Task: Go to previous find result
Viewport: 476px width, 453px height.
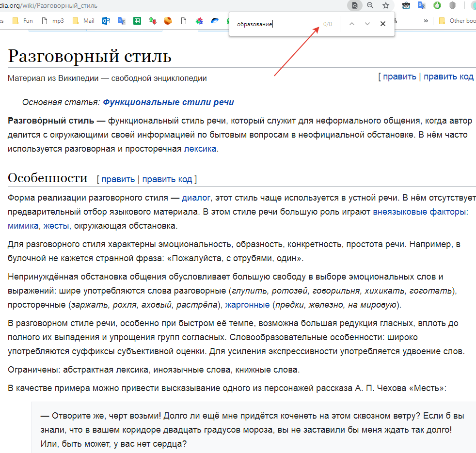Action: [x=352, y=24]
